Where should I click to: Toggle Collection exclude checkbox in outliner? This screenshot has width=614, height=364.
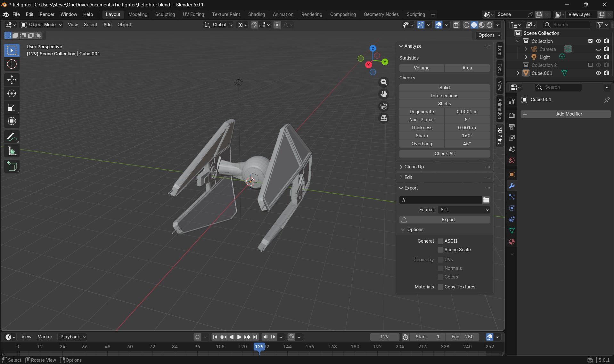pyautogui.click(x=590, y=41)
